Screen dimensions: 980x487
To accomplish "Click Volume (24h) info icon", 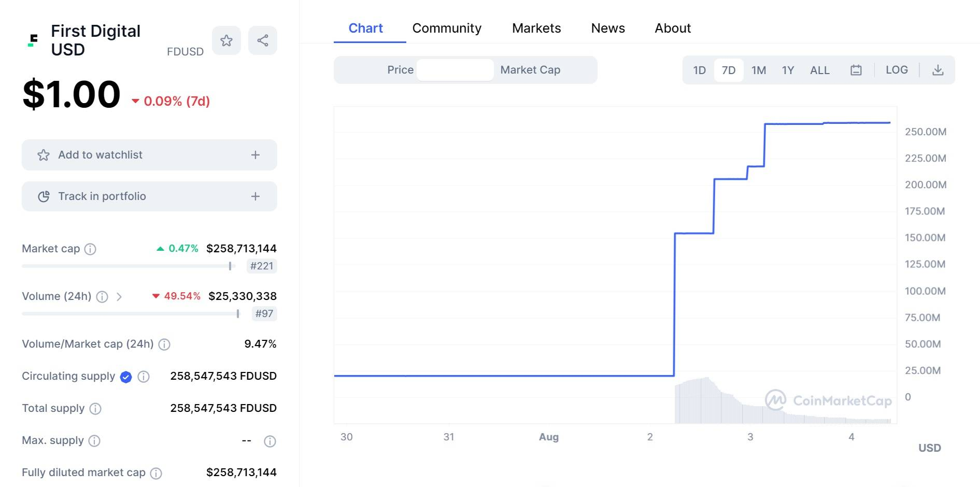I will tap(102, 297).
